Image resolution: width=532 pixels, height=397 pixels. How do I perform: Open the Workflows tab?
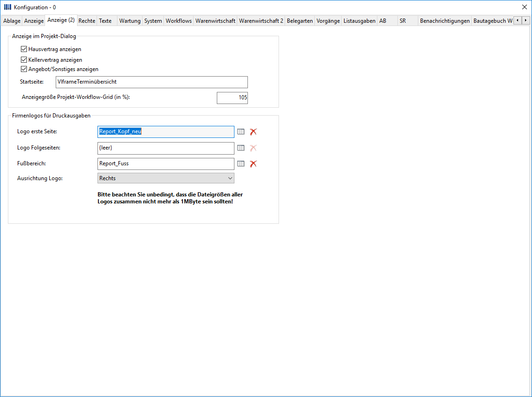click(178, 21)
